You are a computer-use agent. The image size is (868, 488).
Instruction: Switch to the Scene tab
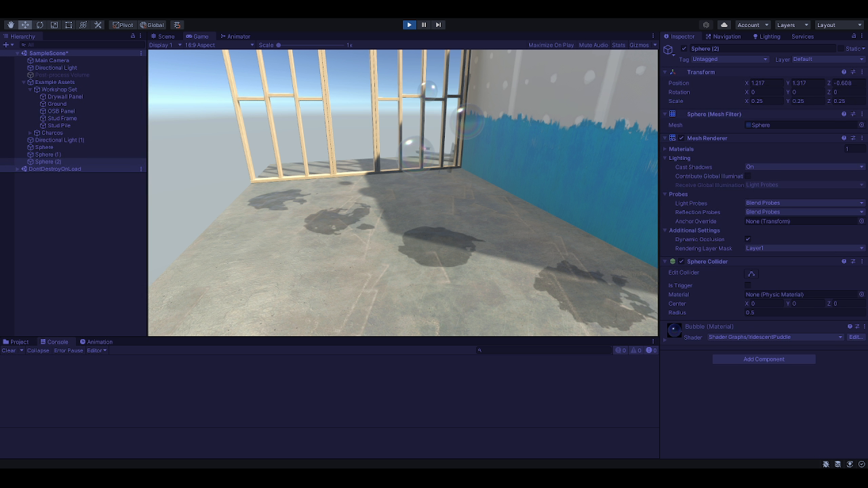coord(163,37)
